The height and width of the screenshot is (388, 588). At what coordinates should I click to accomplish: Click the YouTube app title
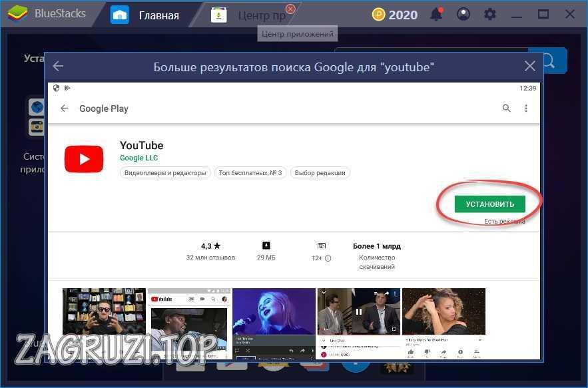tap(141, 146)
